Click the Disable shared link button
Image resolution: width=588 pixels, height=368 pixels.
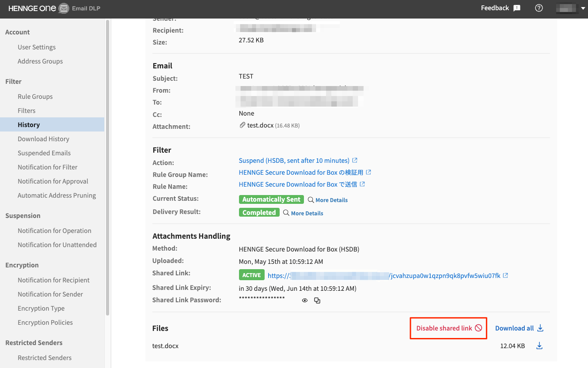pos(448,328)
